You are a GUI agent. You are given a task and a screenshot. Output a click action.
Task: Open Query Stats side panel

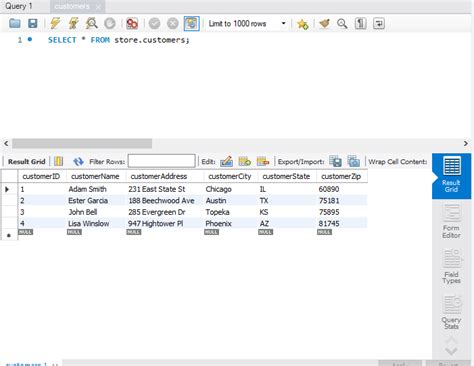click(x=451, y=312)
